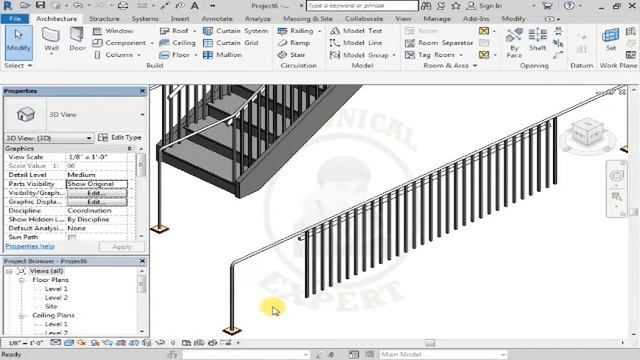640x360 pixels.
Task: Select the Floor tool
Action: pos(175,55)
